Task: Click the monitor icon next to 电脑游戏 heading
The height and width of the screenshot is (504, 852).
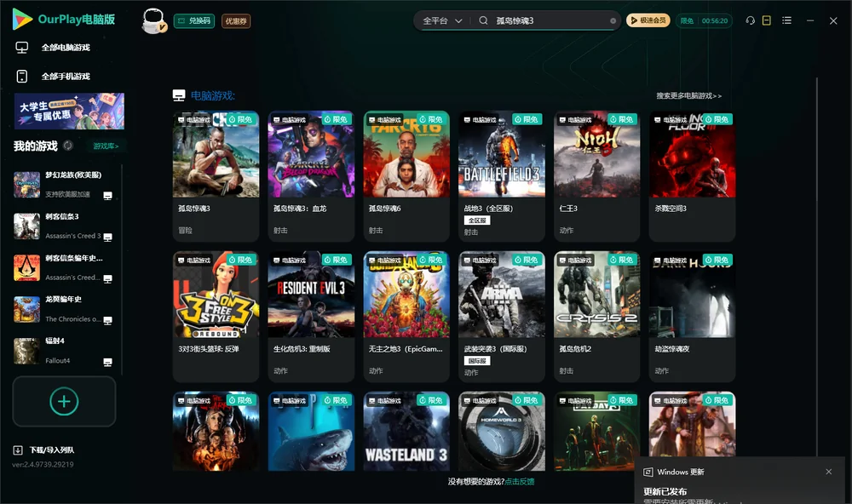Action: 179,95
